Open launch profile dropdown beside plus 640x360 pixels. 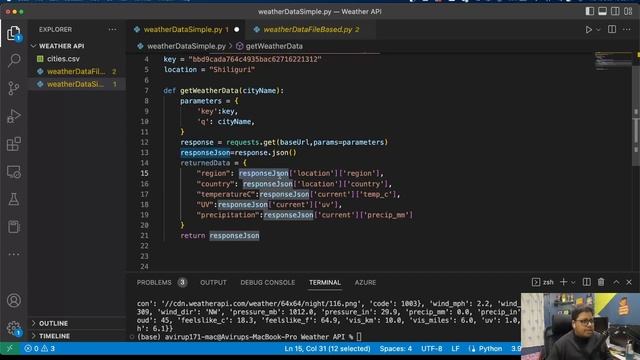(573, 282)
